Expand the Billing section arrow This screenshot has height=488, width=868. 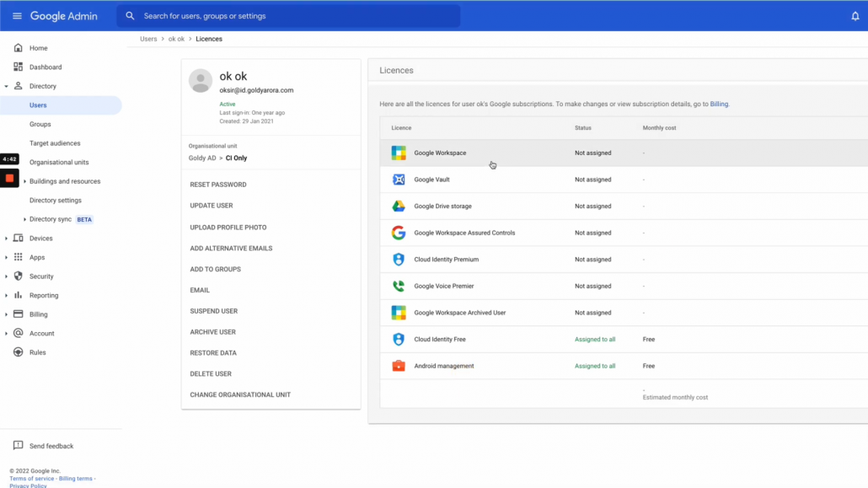coord(6,314)
